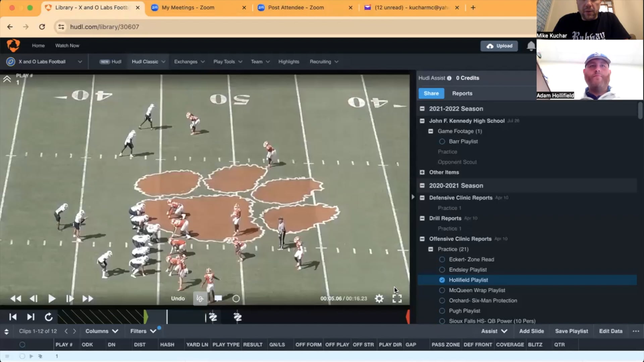Go to next clips page

[x=74, y=331]
